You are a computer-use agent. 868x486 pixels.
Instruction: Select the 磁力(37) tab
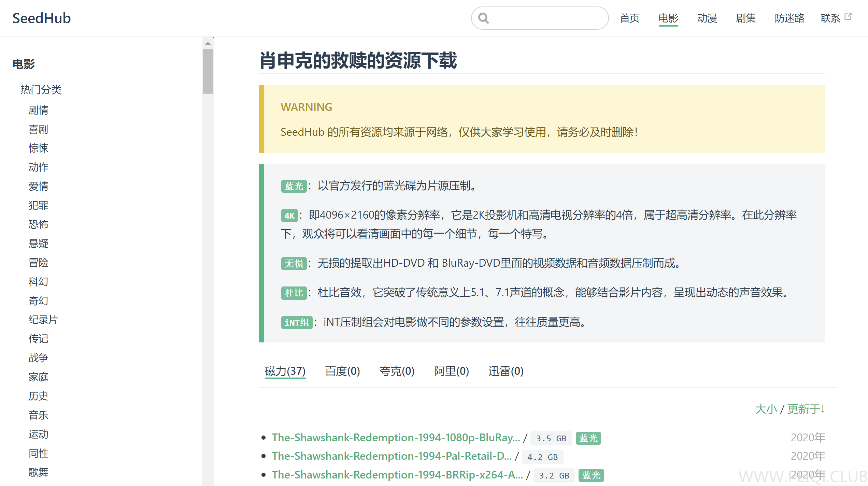coord(285,371)
